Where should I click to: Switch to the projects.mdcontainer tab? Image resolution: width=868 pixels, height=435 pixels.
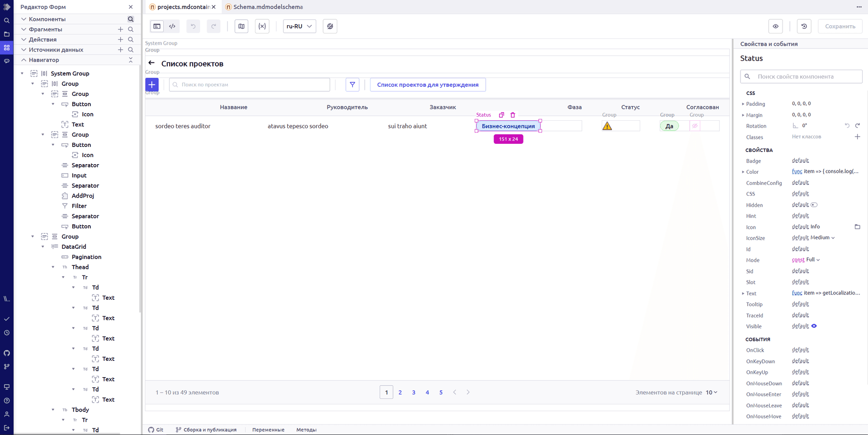tap(183, 7)
